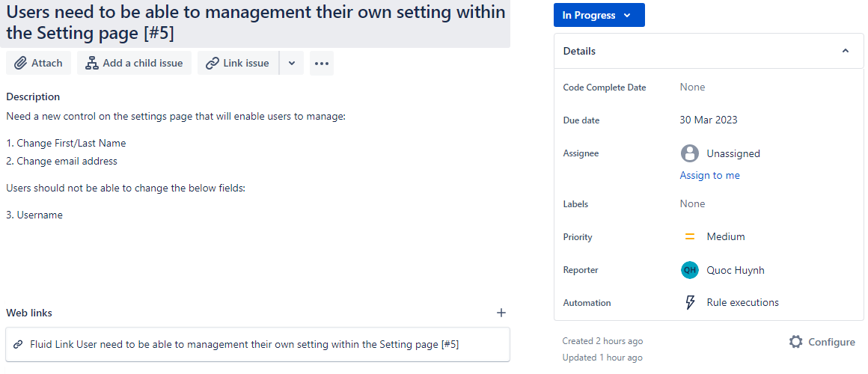This screenshot has height=374, width=868.
Task: Click the due date 30 Mar 2023
Action: pyautogui.click(x=709, y=120)
